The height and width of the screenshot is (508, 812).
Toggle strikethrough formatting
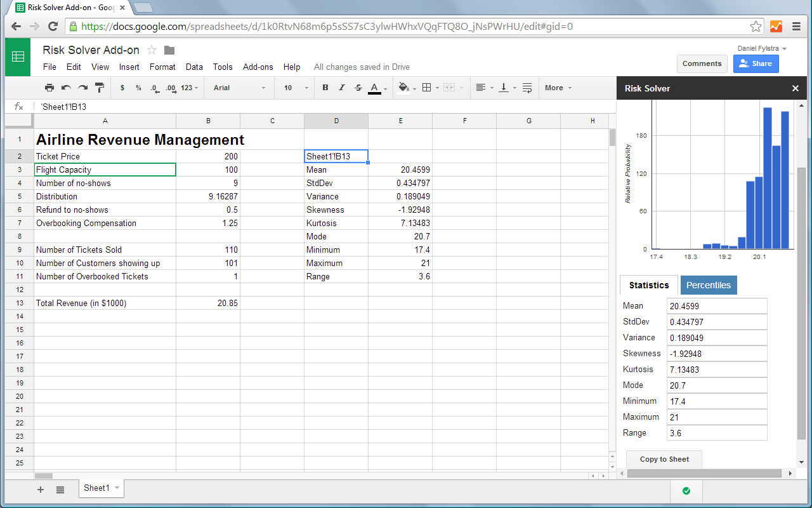(358, 88)
